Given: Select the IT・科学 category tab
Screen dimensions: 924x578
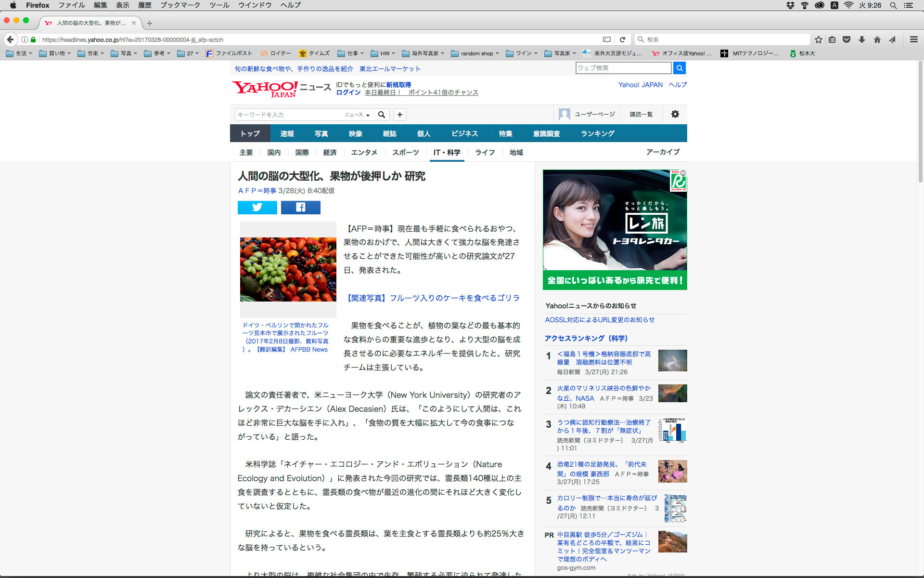Looking at the screenshot, I should tap(447, 152).
